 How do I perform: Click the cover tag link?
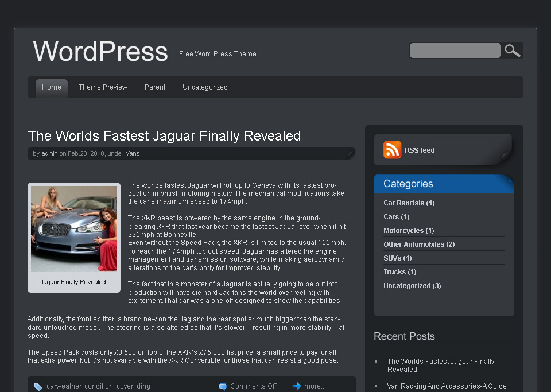(x=125, y=386)
